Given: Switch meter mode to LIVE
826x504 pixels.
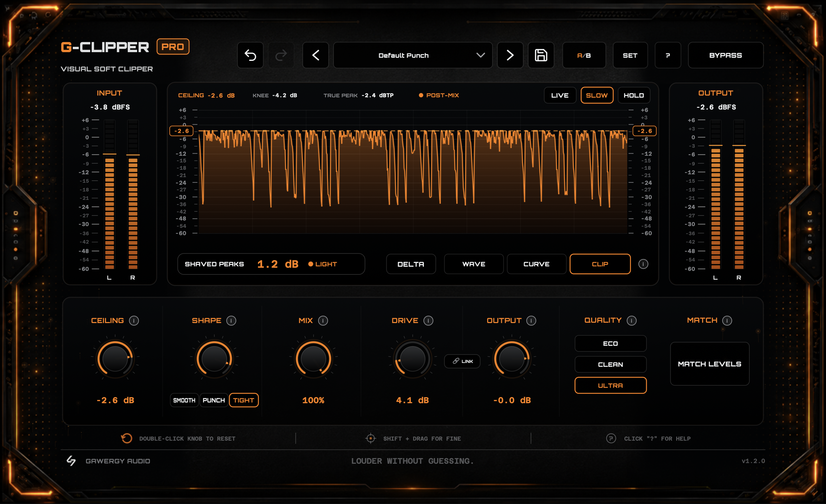Looking at the screenshot, I should 560,95.
